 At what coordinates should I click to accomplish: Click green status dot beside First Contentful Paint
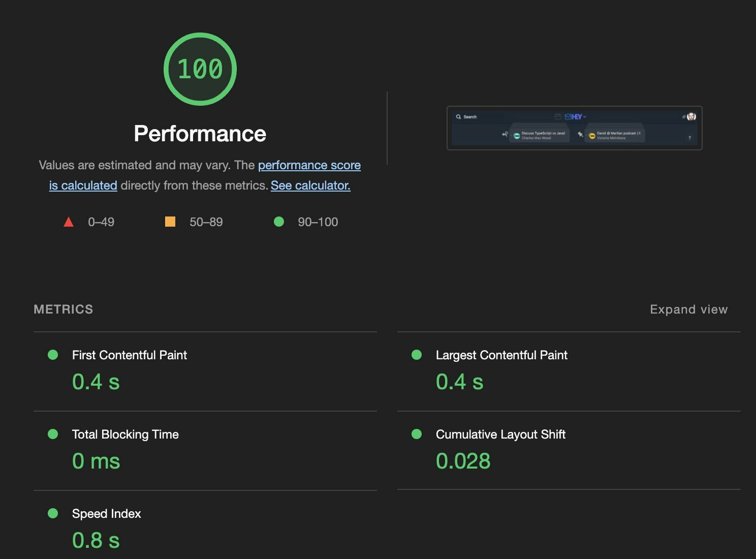click(53, 355)
